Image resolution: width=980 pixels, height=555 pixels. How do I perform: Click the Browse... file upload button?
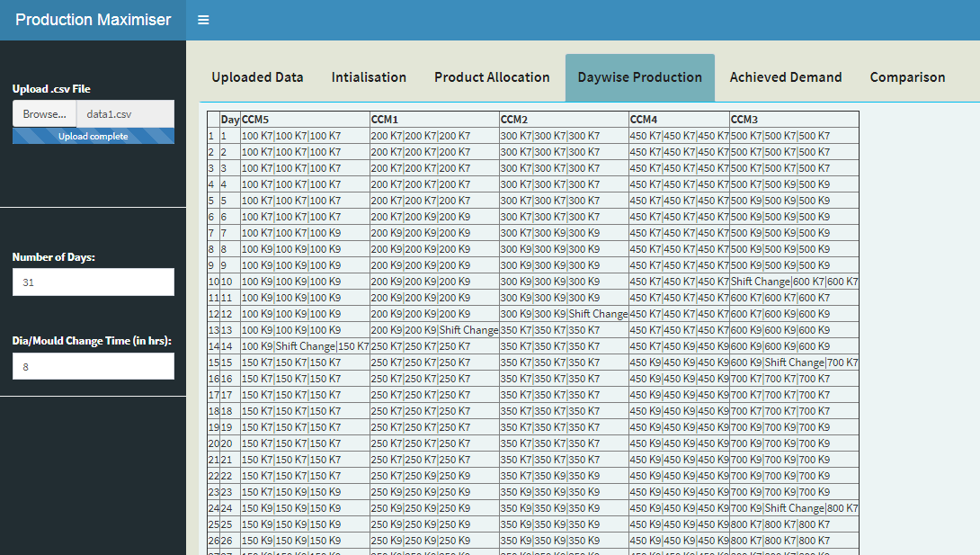pos(44,114)
